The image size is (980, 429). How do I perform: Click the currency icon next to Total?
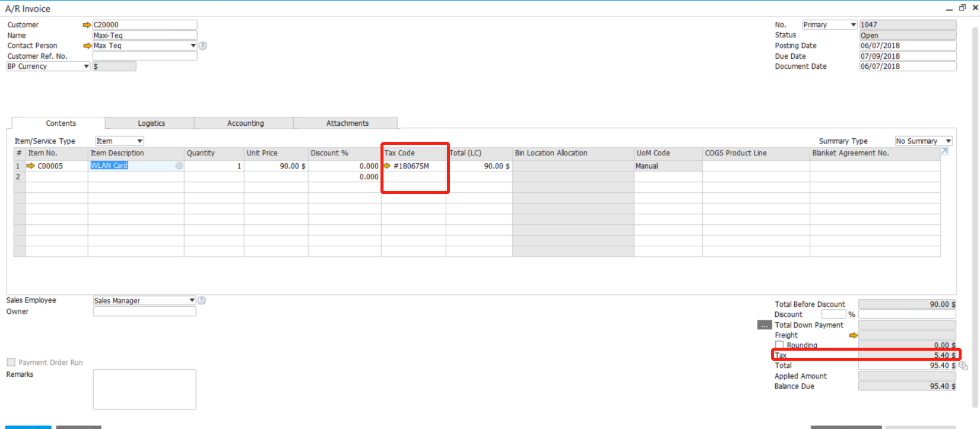tap(963, 366)
